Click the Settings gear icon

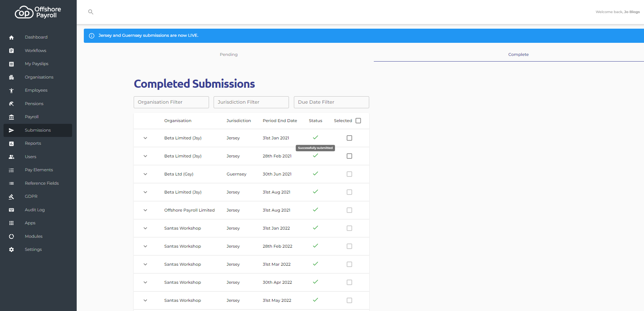coord(11,250)
